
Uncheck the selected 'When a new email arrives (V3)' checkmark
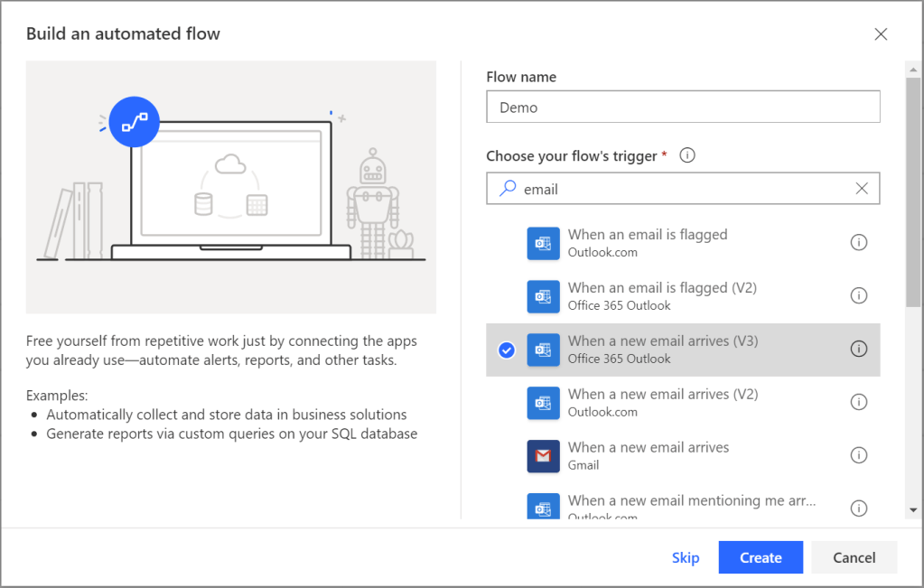pyautogui.click(x=507, y=350)
